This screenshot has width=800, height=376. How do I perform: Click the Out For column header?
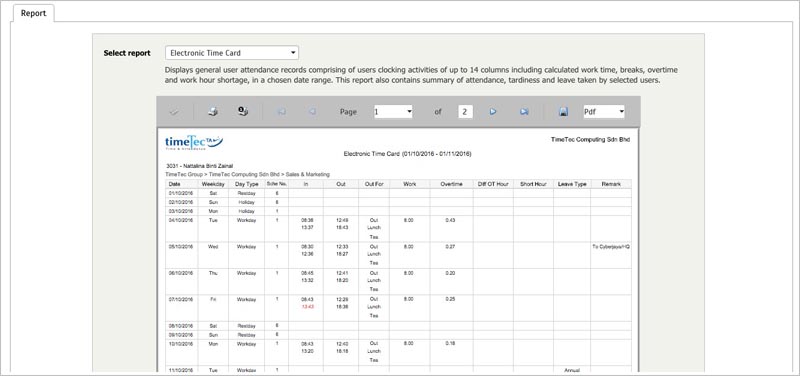(x=373, y=184)
